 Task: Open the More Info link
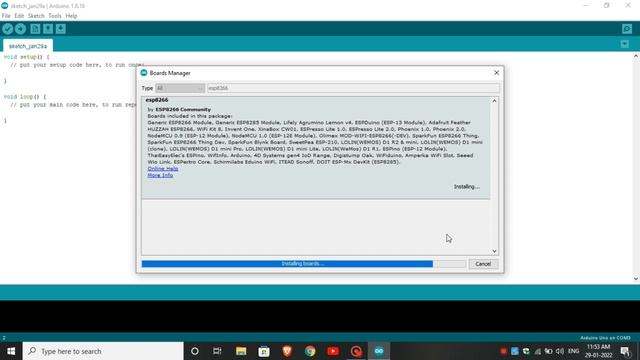coord(160,175)
